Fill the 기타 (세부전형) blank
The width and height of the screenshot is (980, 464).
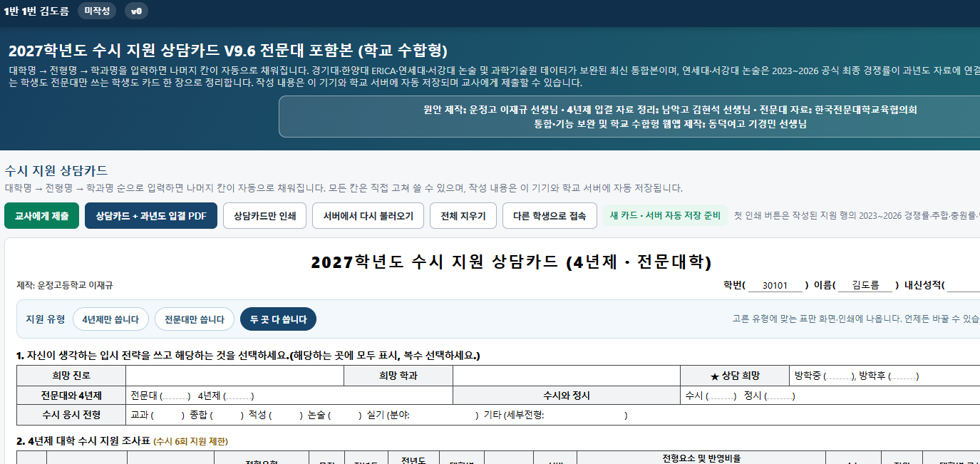pyautogui.click(x=584, y=416)
